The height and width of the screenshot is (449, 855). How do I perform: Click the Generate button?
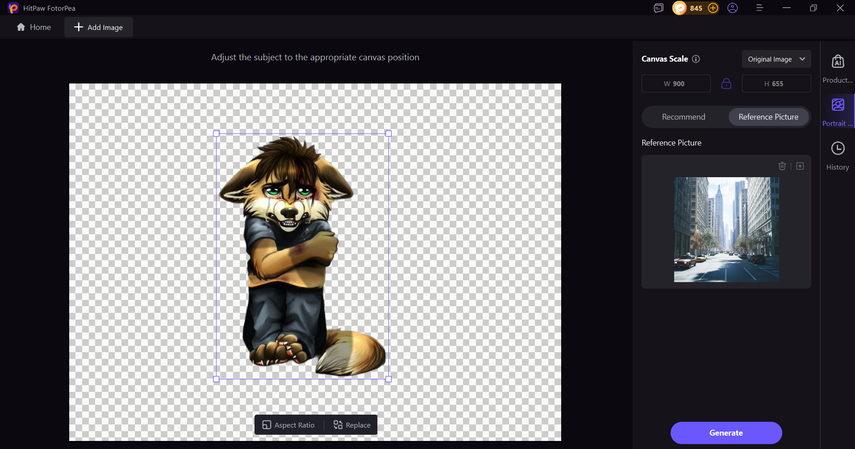coord(726,433)
